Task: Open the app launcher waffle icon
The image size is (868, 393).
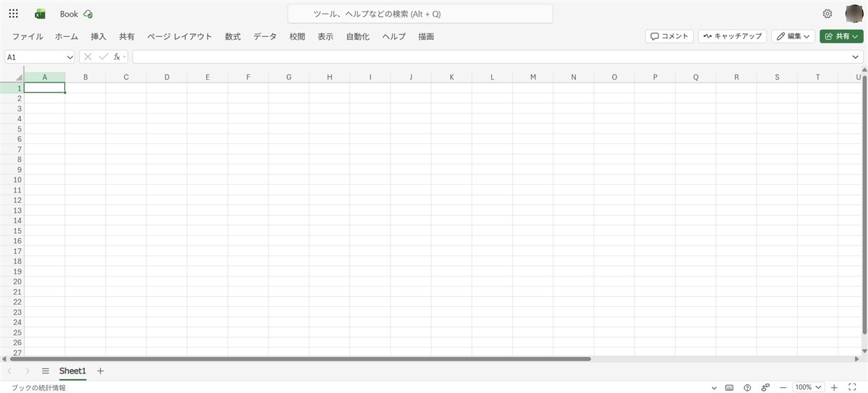Action: (x=14, y=14)
